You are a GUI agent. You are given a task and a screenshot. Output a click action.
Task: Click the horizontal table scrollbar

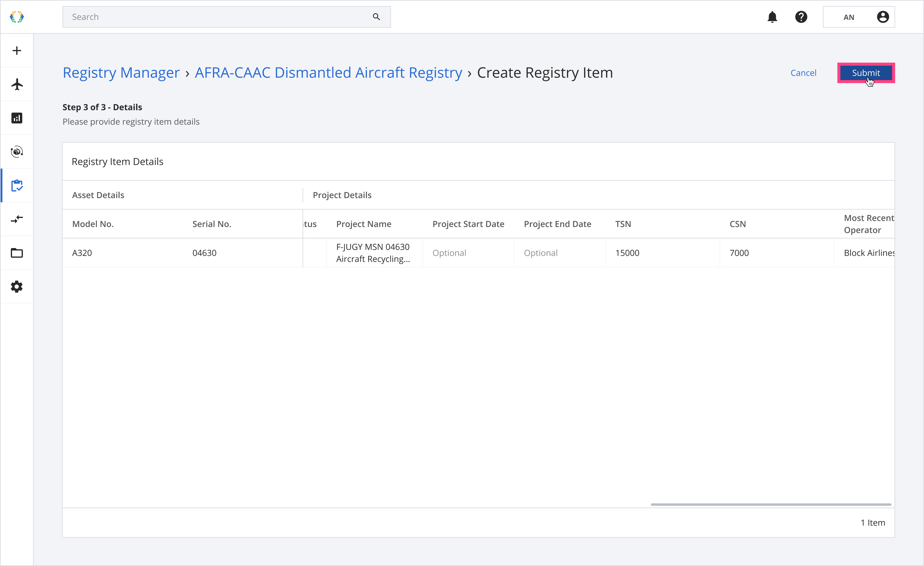pyautogui.click(x=771, y=505)
